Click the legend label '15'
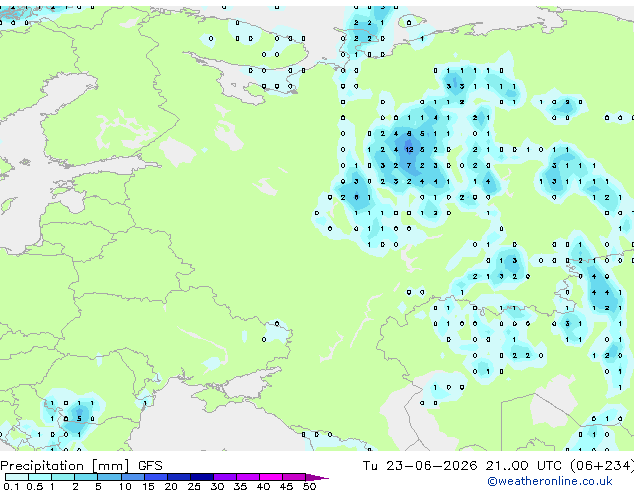The image size is (634, 490). pos(148,486)
